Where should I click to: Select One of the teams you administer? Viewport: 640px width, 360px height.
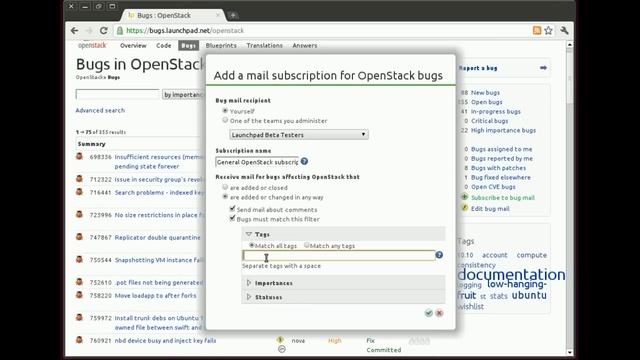(225, 120)
